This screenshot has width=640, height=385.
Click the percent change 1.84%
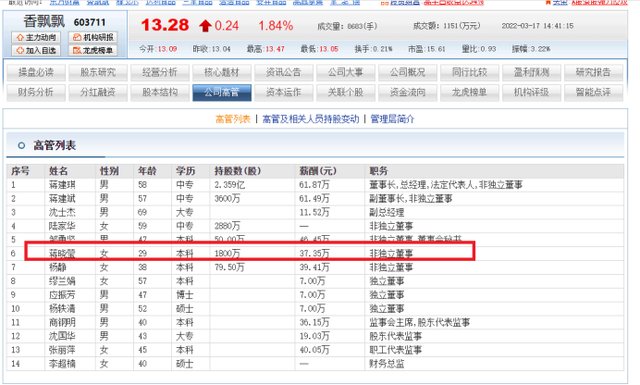point(276,26)
